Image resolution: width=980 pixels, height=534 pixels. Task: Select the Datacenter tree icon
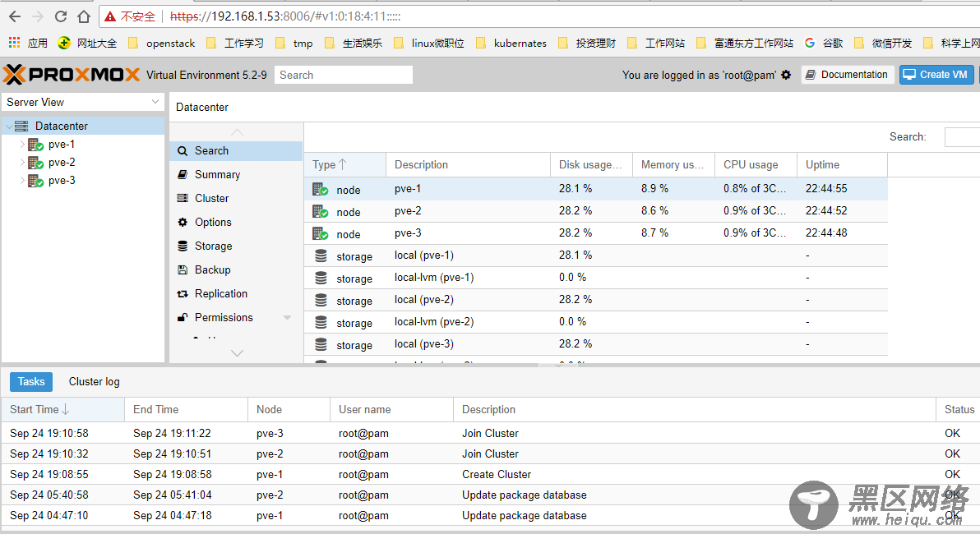click(x=21, y=127)
